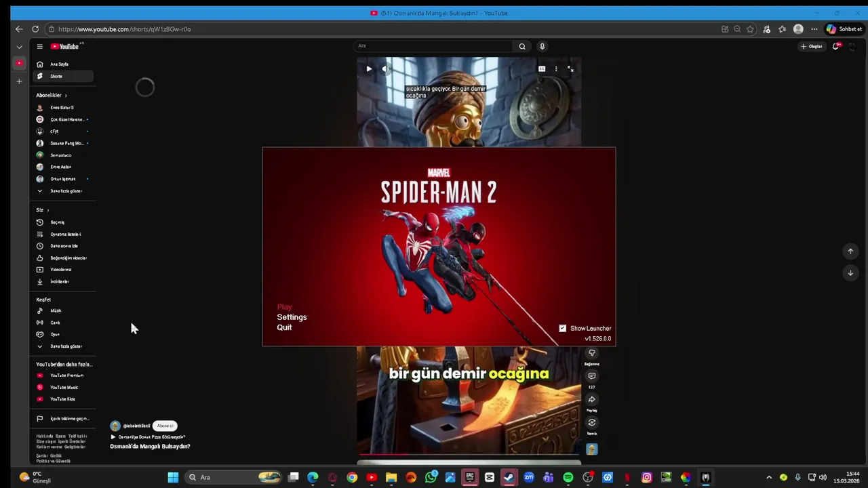The image size is (868, 488).
Task: Open the vertical tabs dropdown chevron
Action: click(x=19, y=47)
